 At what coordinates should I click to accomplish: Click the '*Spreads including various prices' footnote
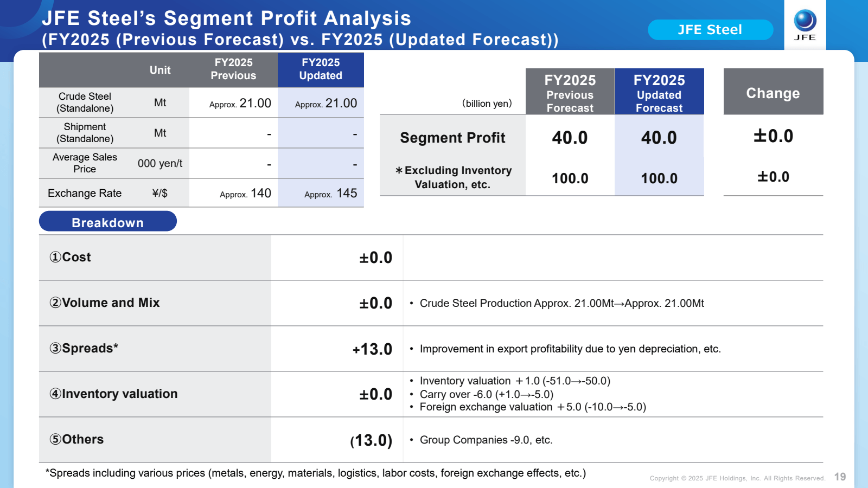pyautogui.click(x=316, y=473)
